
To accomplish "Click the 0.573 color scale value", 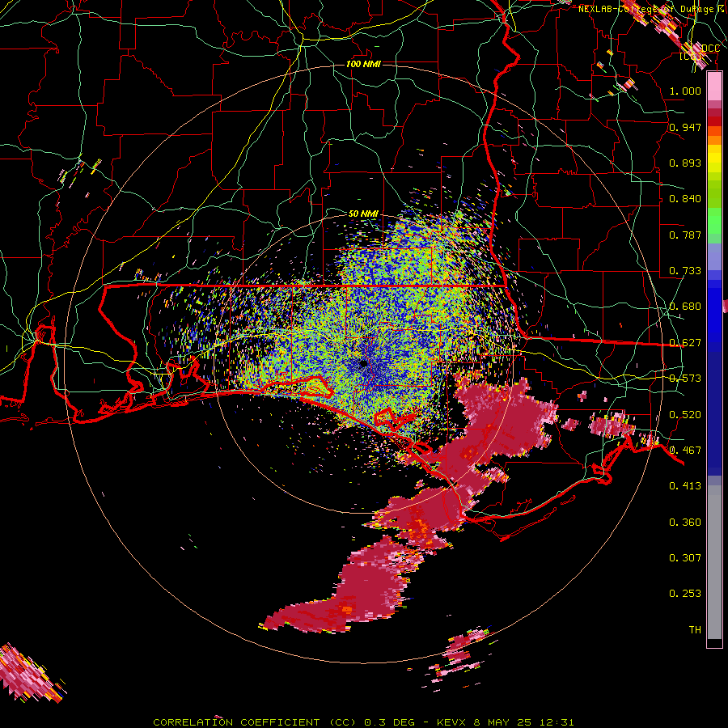I will 685,379.
